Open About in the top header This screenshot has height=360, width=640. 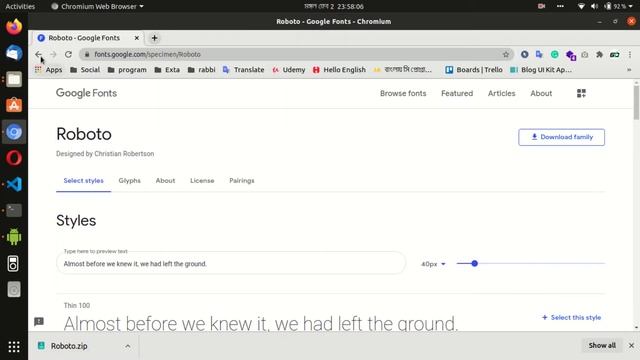[541, 93]
